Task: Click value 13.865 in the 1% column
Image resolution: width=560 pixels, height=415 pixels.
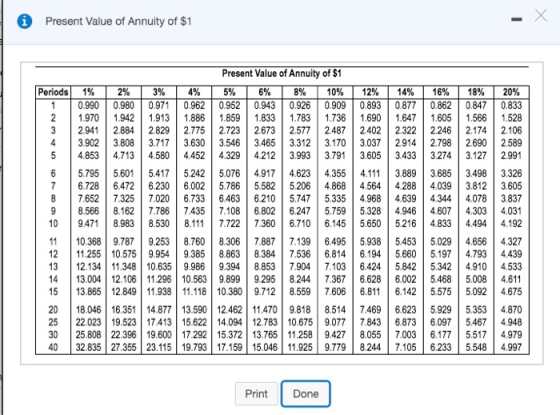Action: coord(89,292)
